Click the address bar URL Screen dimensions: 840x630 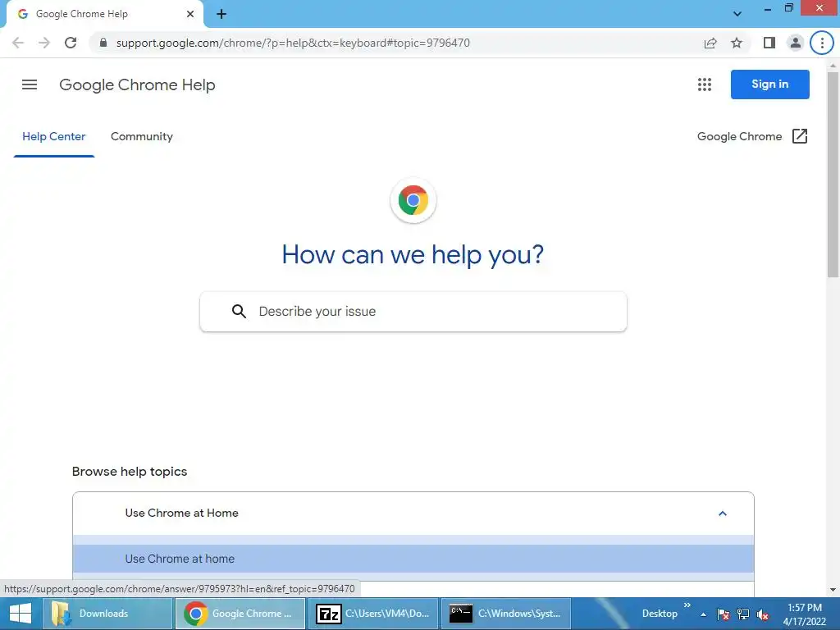pos(293,43)
